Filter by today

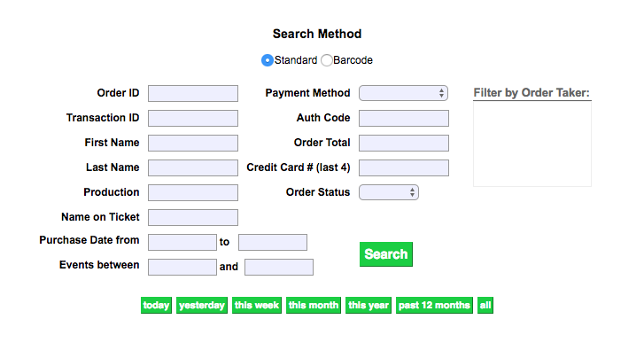pos(156,306)
